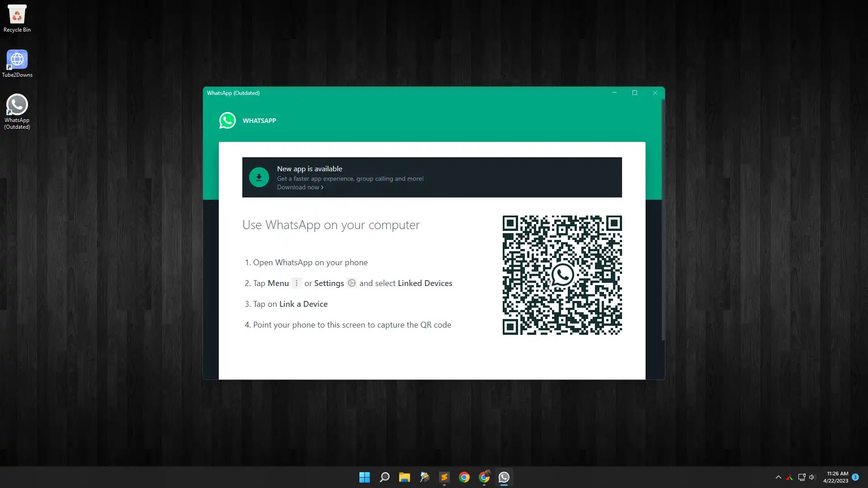Click the Settings gear icon in step 2
868x488 pixels.
coord(352,283)
